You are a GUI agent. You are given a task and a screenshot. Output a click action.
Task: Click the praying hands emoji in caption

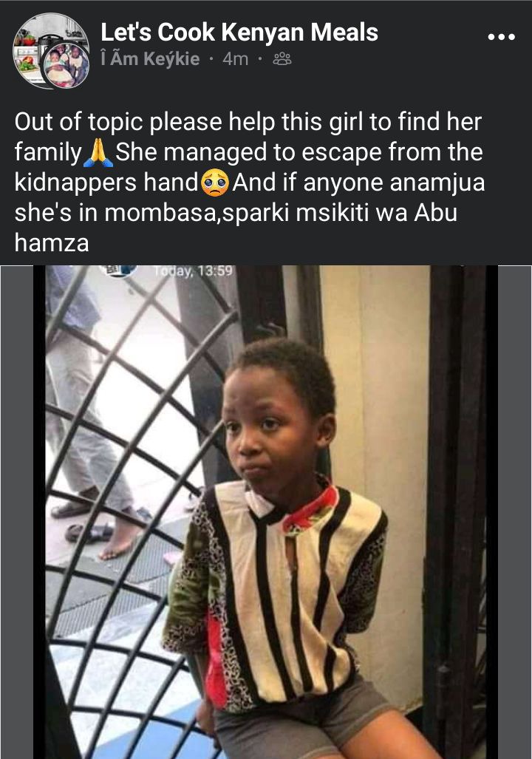98,152
